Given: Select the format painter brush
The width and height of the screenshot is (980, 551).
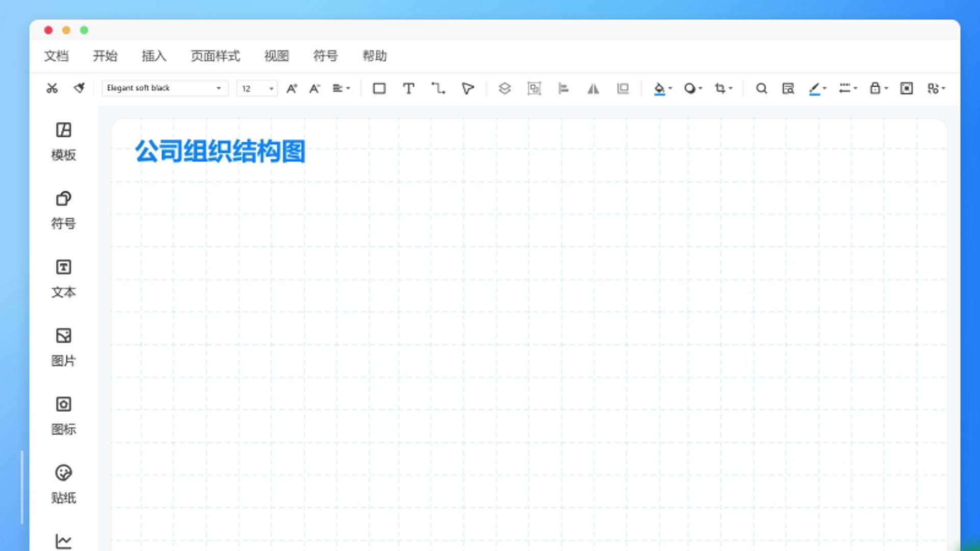Looking at the screenshot, I should [x=79, y=88].
